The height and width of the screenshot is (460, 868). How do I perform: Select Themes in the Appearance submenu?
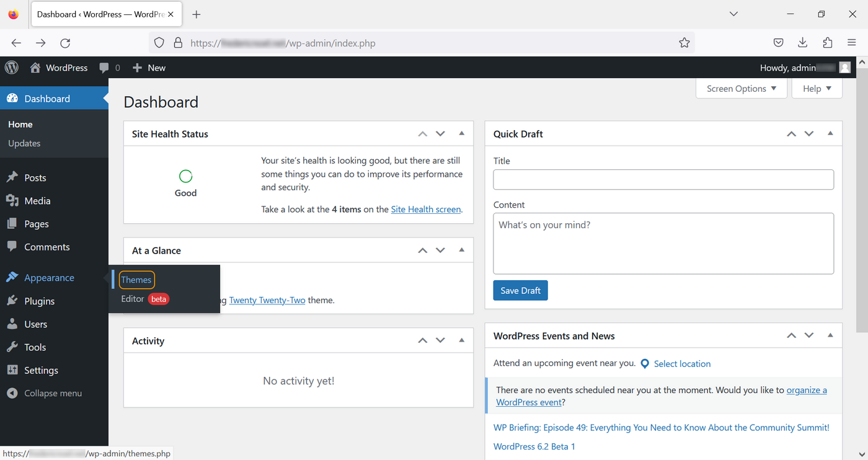[136, 280]
